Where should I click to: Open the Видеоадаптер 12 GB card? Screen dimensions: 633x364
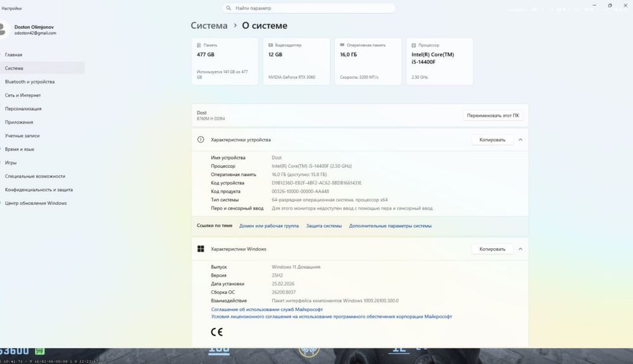point(296,61)
